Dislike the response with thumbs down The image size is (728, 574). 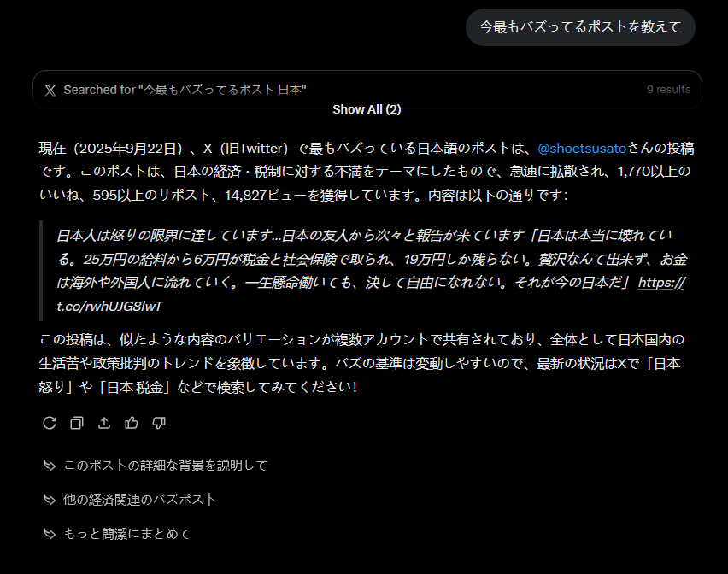pos(159,423)
